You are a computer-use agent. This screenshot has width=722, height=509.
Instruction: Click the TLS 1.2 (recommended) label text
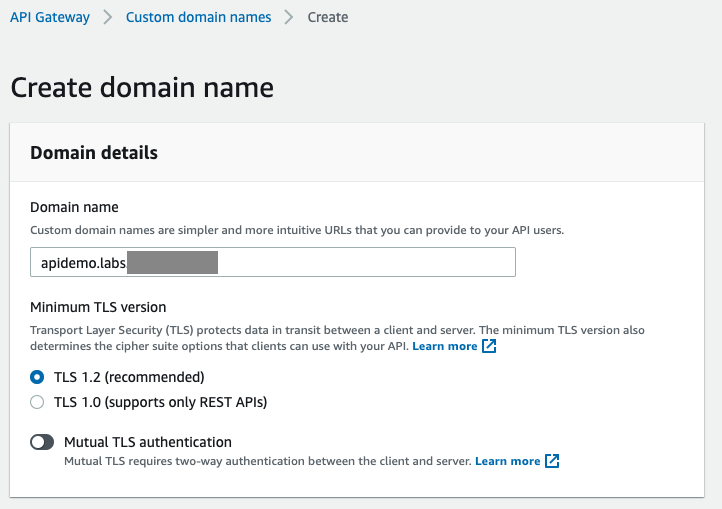[x=129, y=377]
